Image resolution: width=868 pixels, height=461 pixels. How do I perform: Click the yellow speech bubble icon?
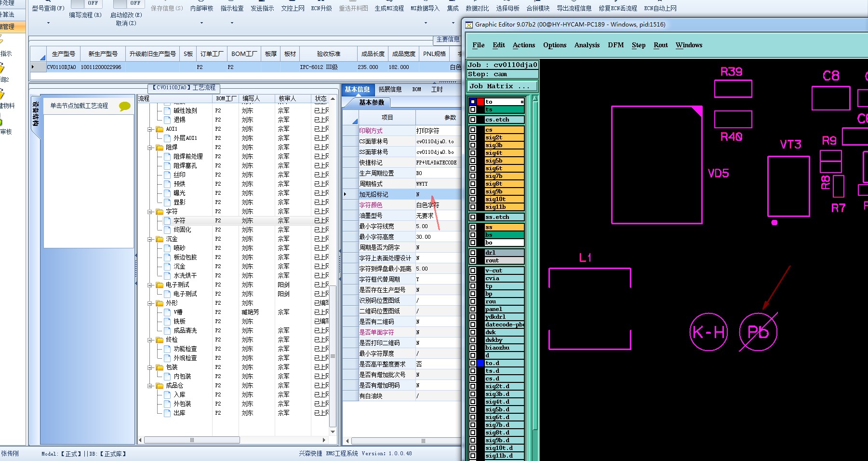[x=124, y=106]
